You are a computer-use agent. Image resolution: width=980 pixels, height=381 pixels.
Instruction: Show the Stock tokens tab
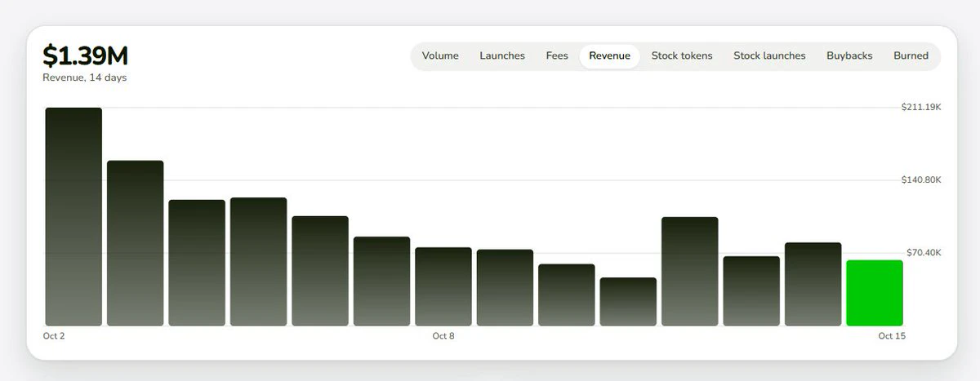click(682, 56)
